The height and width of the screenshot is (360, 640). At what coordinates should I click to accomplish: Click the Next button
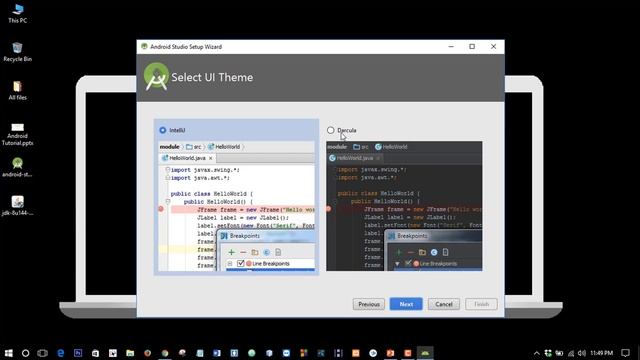tap(406, 304)
